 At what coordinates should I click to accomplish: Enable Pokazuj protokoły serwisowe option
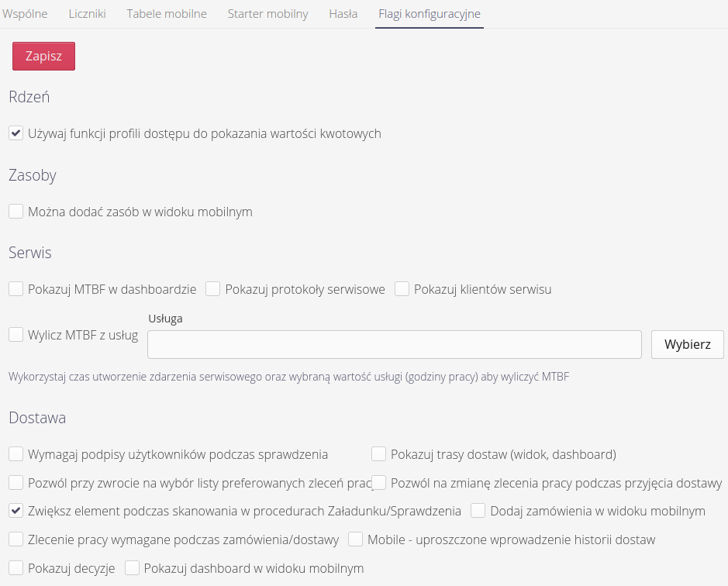[x=213, y=289]
